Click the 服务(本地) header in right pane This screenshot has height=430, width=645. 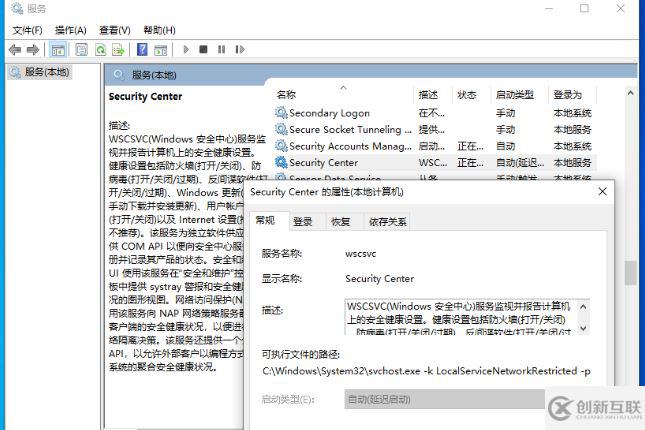154,75
